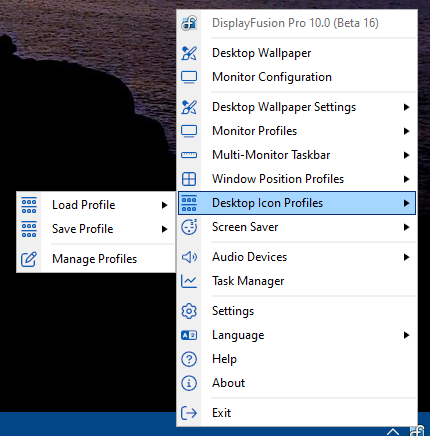Click the Exit arrow icon
430x436 pixels.
(189, 413)
